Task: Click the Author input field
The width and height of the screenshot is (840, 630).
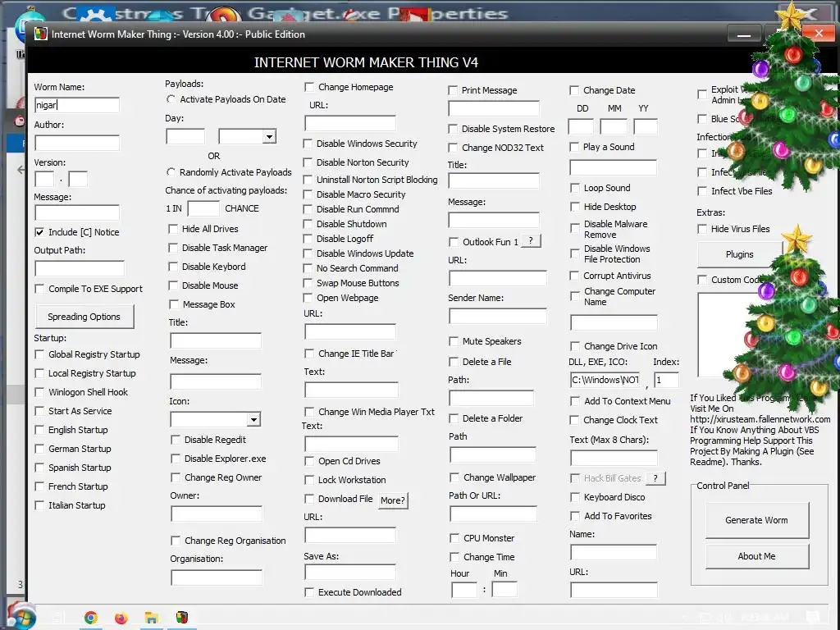Action: click(x=77, y=143)
